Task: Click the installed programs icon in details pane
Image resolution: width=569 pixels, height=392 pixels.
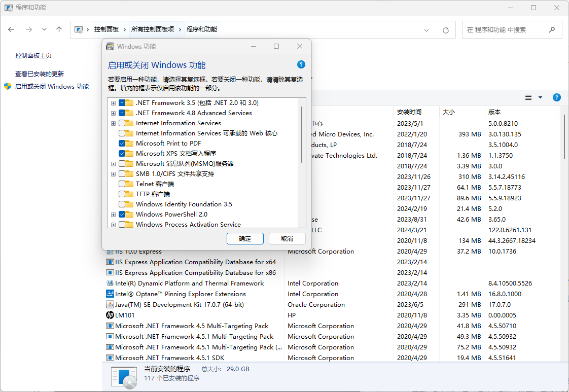Action: (x=124, y=377)
